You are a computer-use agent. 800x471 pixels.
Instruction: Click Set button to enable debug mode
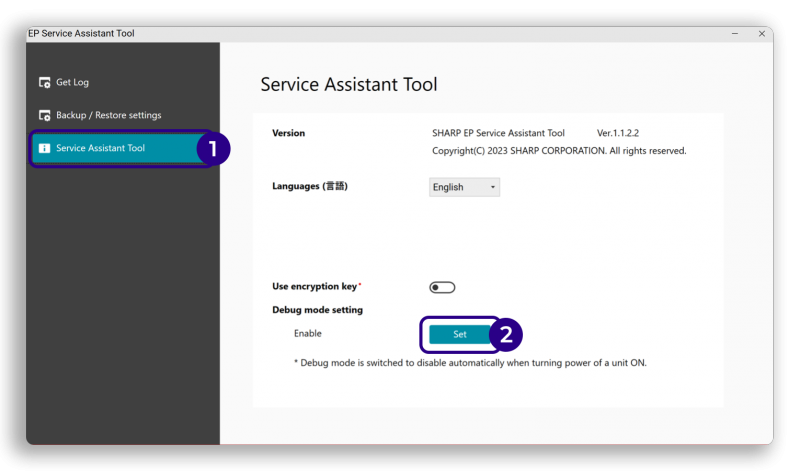coord(460,334)
